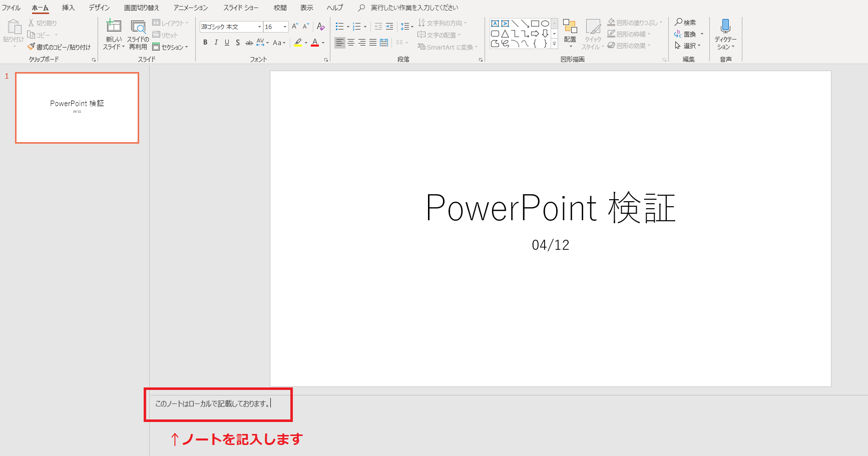Open the character spacing (AV) dropdown
This screenshot has width=868, height=456.
[x=262, y=43]
